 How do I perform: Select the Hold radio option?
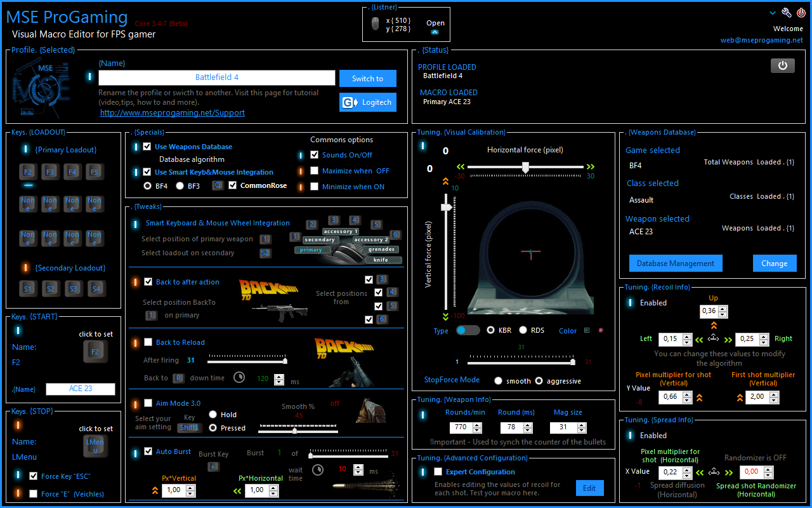click(213, 415)
